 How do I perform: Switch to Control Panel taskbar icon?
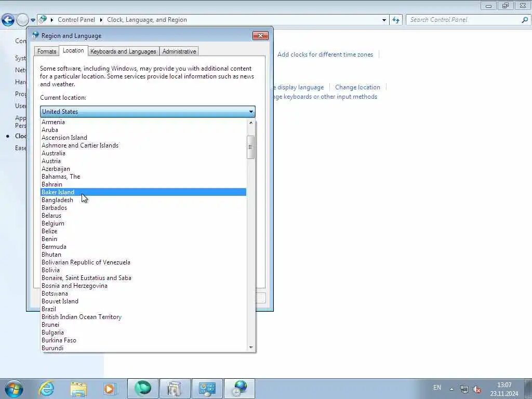click(207, 389)
